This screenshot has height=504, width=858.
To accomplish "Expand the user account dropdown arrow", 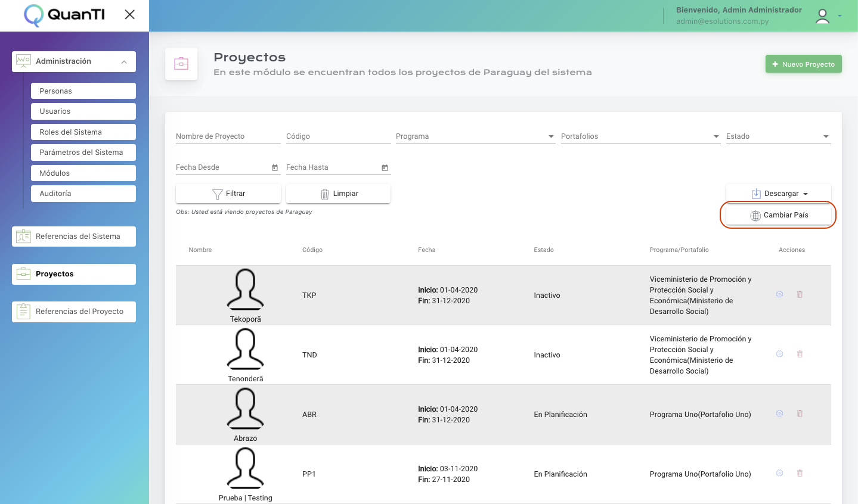I will click(840, 16).
